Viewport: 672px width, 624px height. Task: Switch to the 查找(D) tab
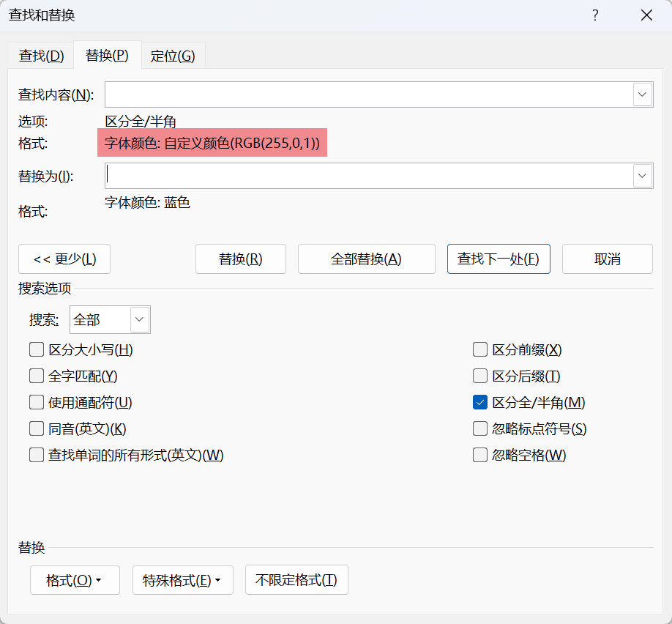click(x=41, y=56)
